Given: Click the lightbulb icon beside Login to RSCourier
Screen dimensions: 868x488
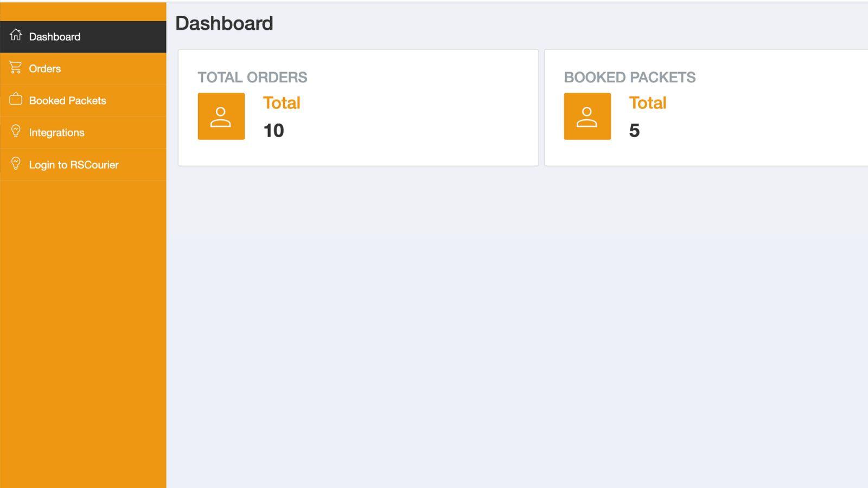Looking at the screenshot, I should [x=15, y=164].
